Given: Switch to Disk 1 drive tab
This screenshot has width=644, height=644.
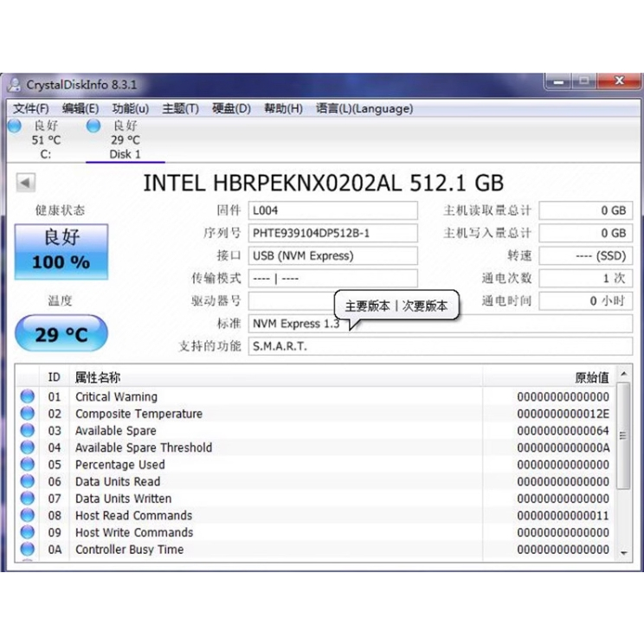Looking at the screenshot, I should click(x=125, y=140).
